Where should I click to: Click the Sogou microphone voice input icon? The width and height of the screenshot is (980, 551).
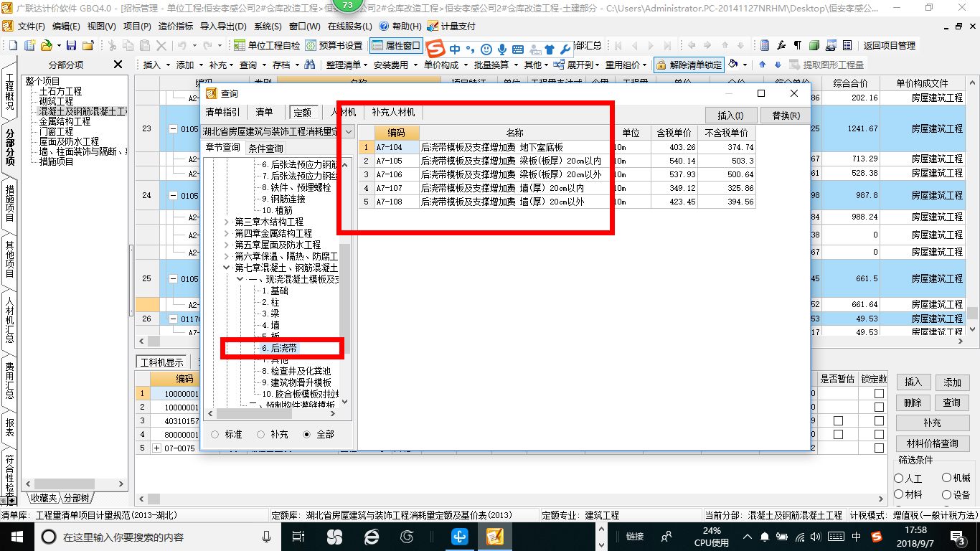pos(502,50)
